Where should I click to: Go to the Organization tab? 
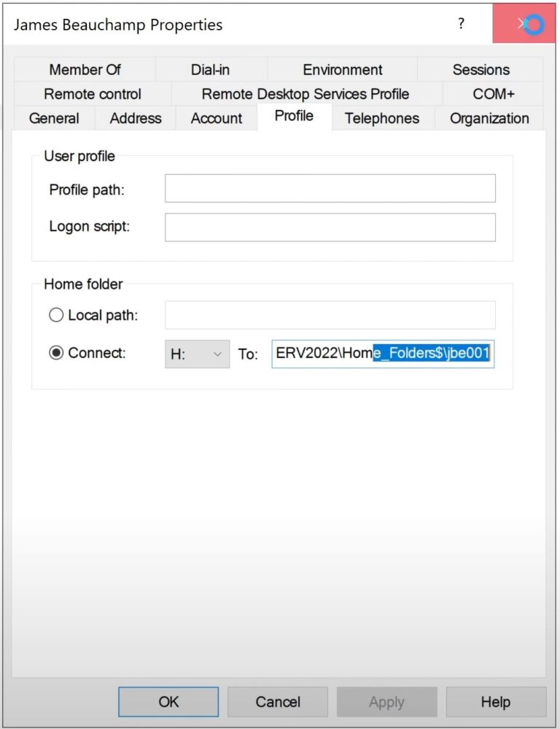[489, 118]
